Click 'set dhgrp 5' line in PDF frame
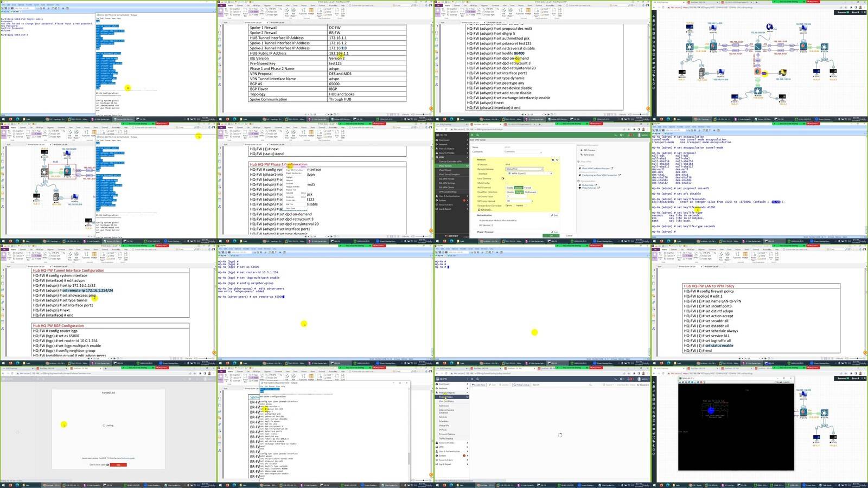 coord(492,33)
